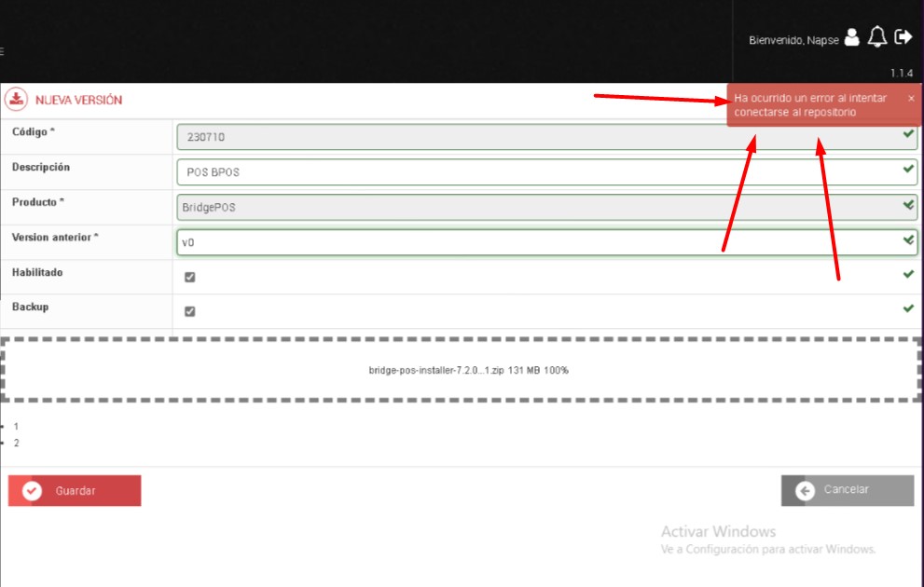Image resolution: width=924 pixels, height=587 pixels.
Task: Open the Version anterior dropdown
Action: (x=545, y=242)
